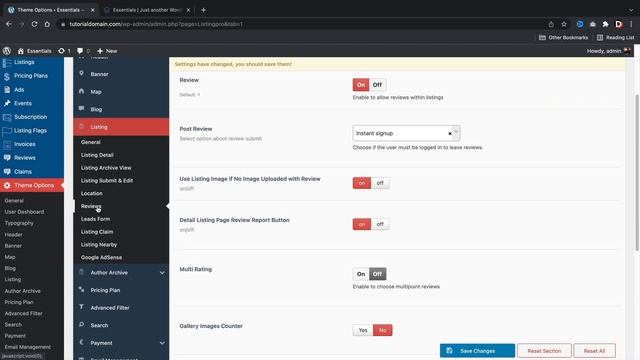This screenshot has width=640, height=360.
Task: Click the browser home icon
Action: (47, 24)
